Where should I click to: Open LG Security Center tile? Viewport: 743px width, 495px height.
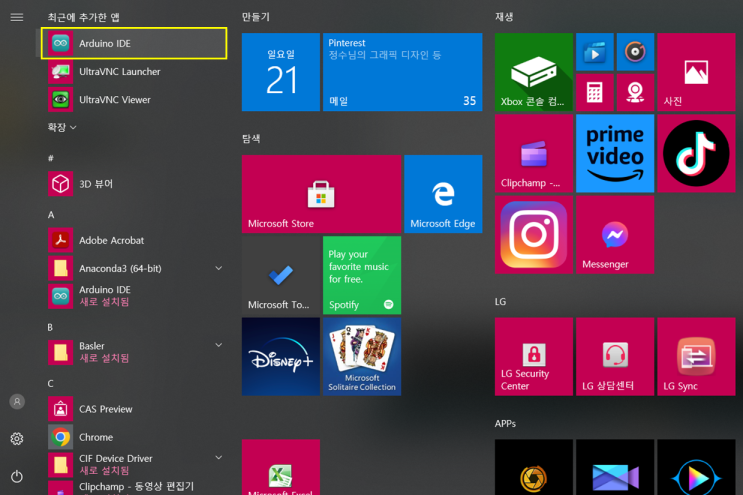pos(534,357)
